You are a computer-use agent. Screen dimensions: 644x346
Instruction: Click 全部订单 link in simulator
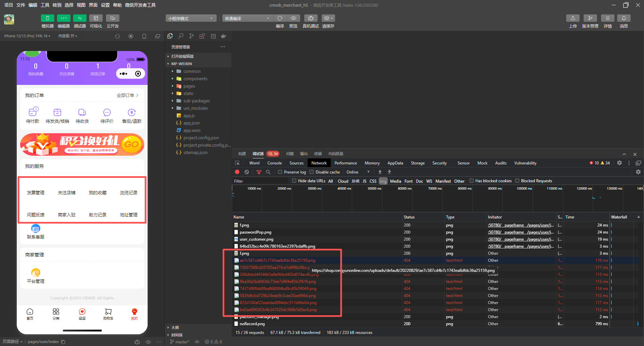point(127,95)
